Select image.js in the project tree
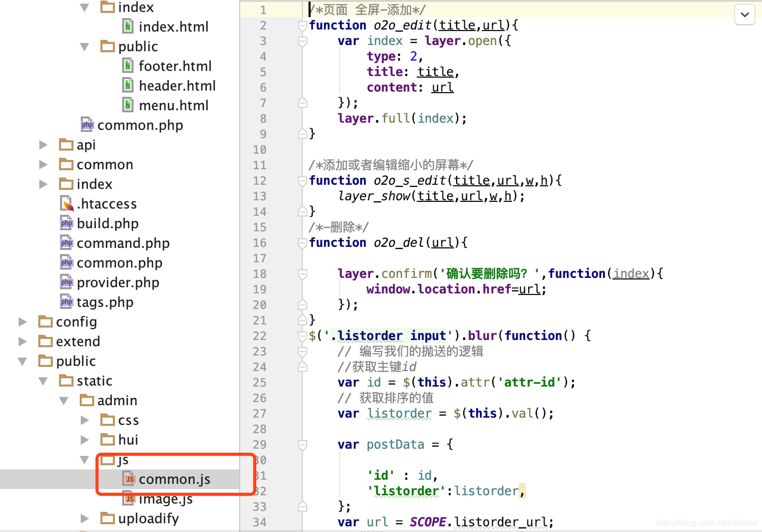 point(166,499)
